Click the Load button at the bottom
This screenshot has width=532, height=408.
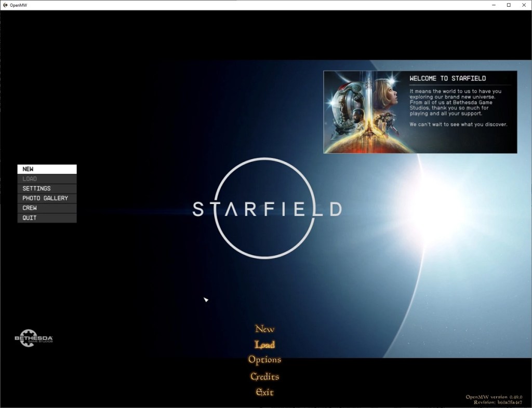click(264, 344)
